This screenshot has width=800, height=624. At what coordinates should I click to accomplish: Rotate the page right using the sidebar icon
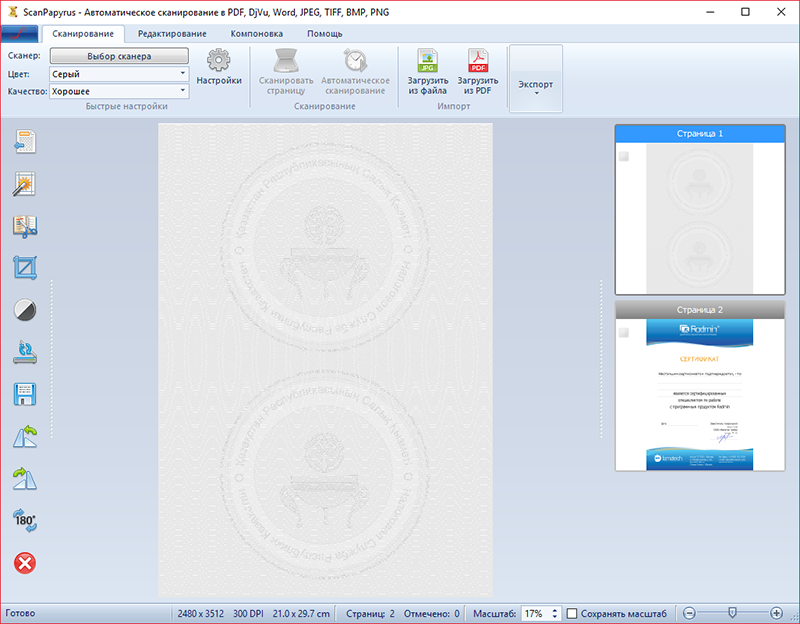25,479
